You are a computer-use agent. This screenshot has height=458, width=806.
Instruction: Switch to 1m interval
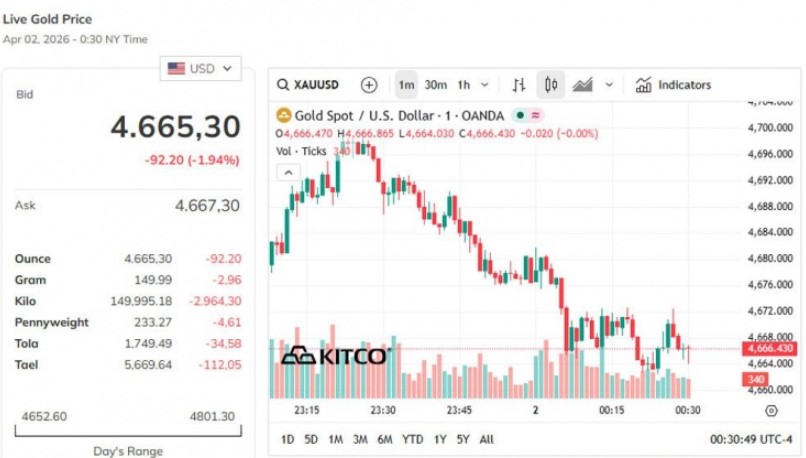[406, 85]
